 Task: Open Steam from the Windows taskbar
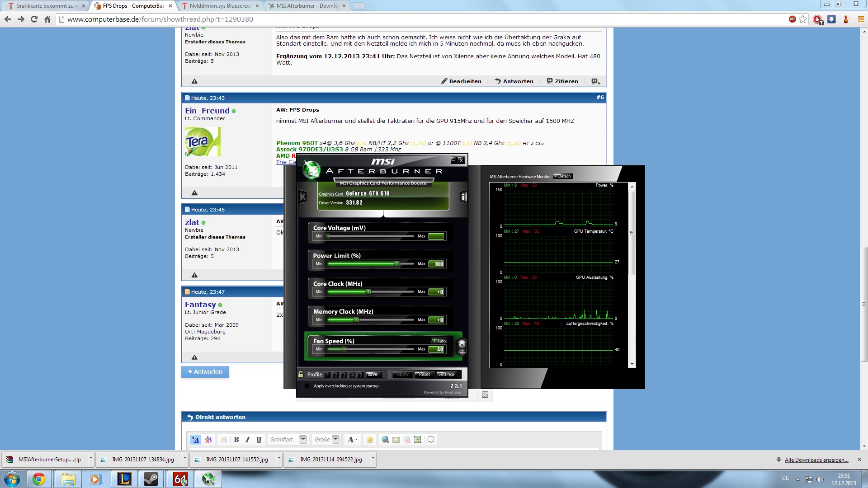pos(151,479)
